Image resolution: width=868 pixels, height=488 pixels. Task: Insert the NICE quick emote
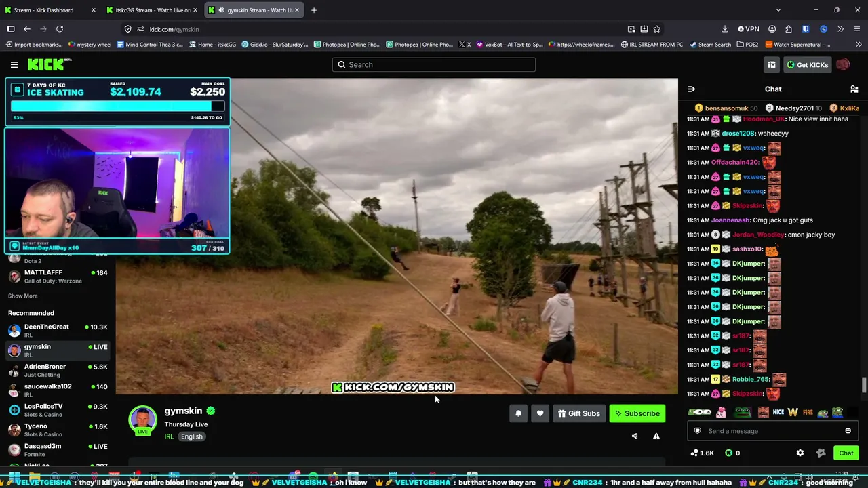click(778, 412)
